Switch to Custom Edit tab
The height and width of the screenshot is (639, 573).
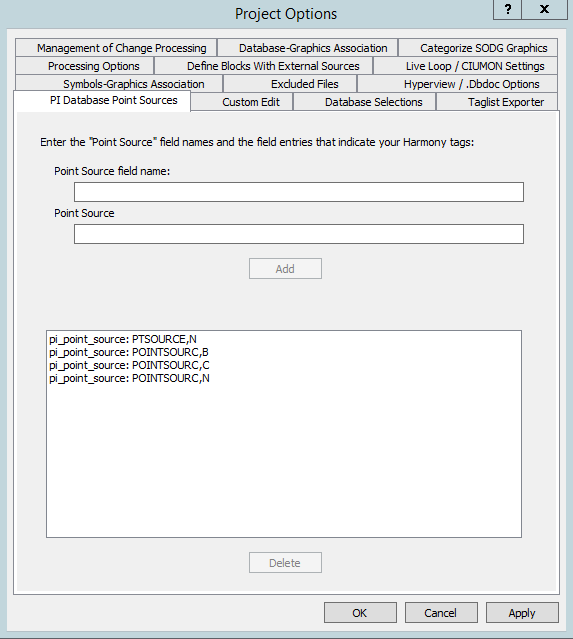pos(242,102)
